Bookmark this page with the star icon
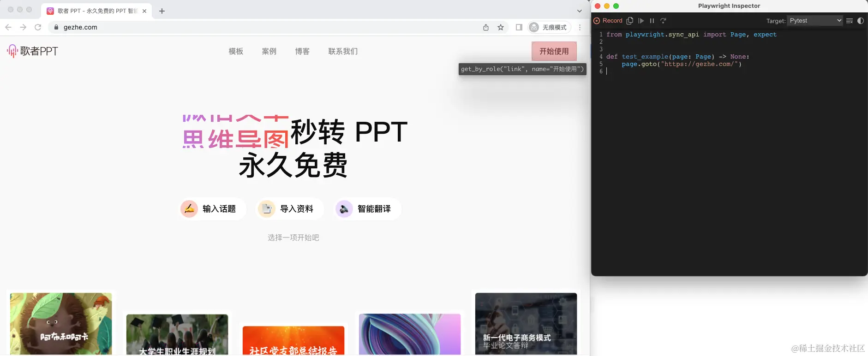Viewport: 868px width, 356px height. coord(501,27)
